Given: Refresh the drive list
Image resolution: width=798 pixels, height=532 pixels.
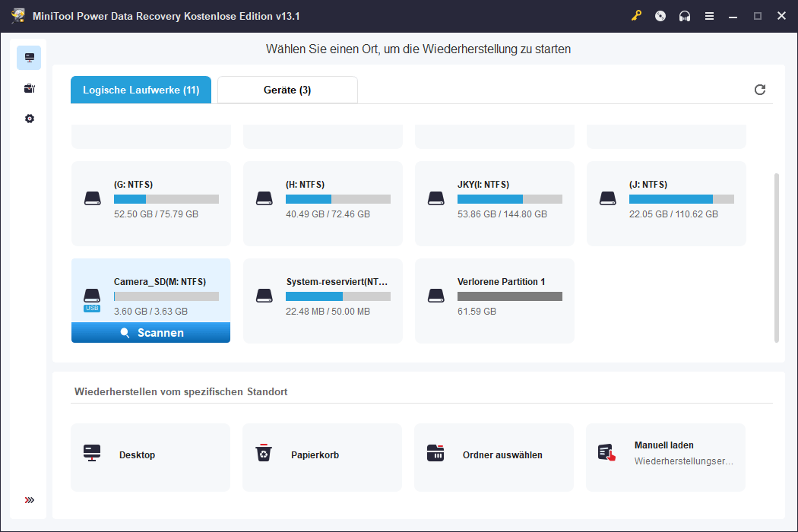Looking at the screenshot, I should tap(759, 90).
